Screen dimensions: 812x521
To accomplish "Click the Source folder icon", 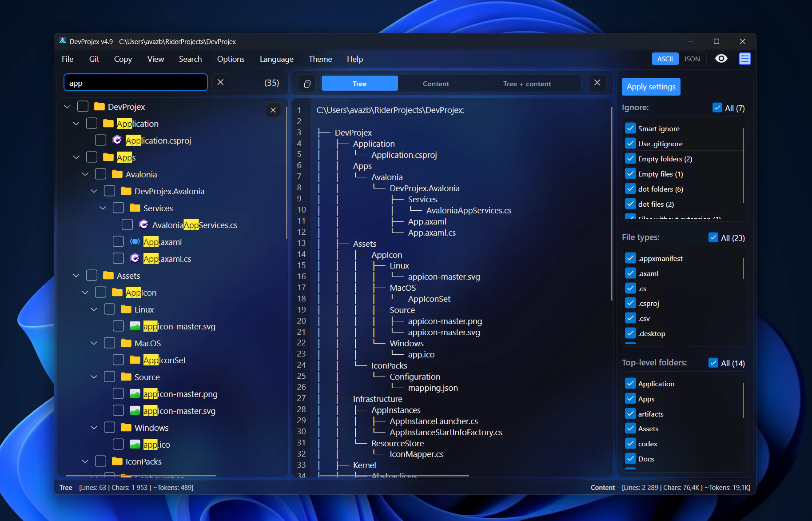I will point(126,377).
